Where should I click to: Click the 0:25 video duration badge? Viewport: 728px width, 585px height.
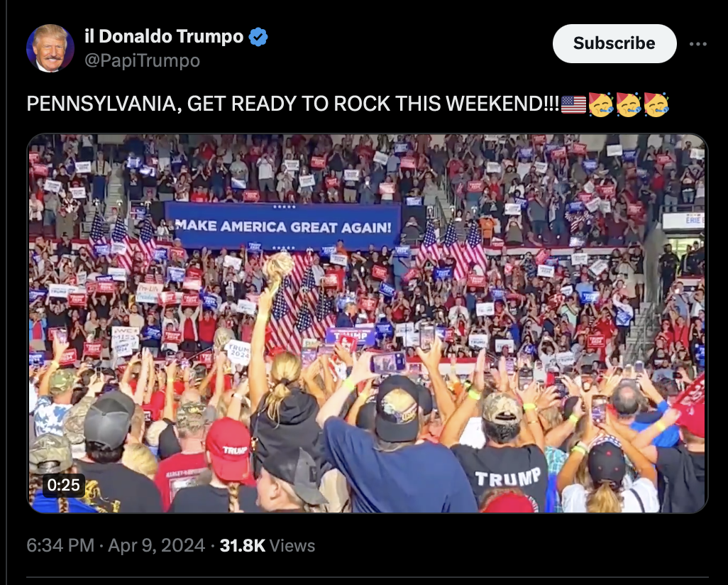point(64,485)
